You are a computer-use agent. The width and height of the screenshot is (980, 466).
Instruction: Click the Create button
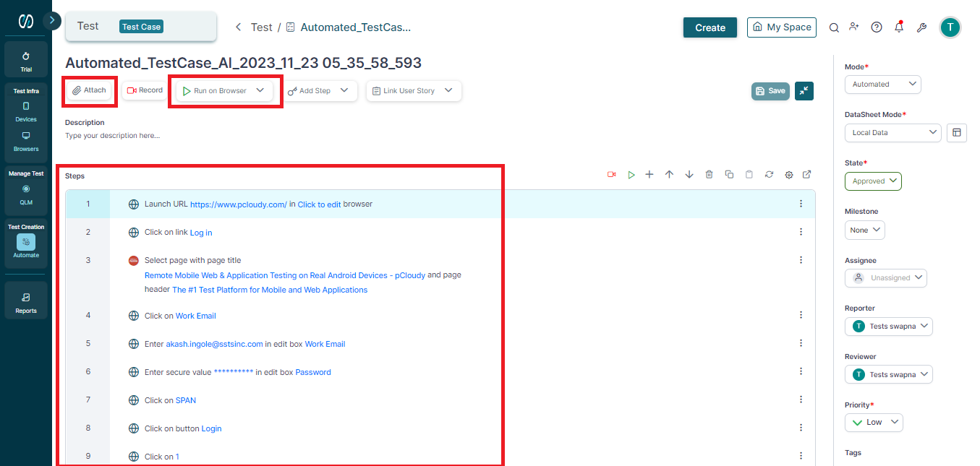pos(710,27)
